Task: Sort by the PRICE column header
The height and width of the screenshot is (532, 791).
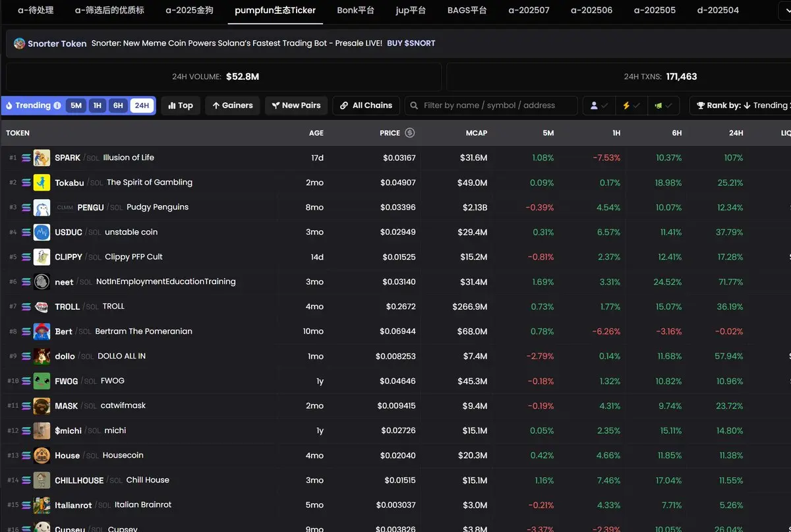Action: 390,133
